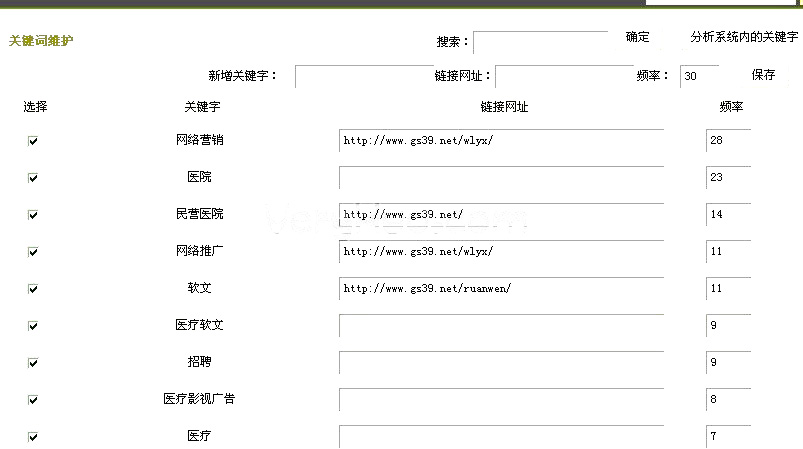Click the 确定 search confirm button

637,37
